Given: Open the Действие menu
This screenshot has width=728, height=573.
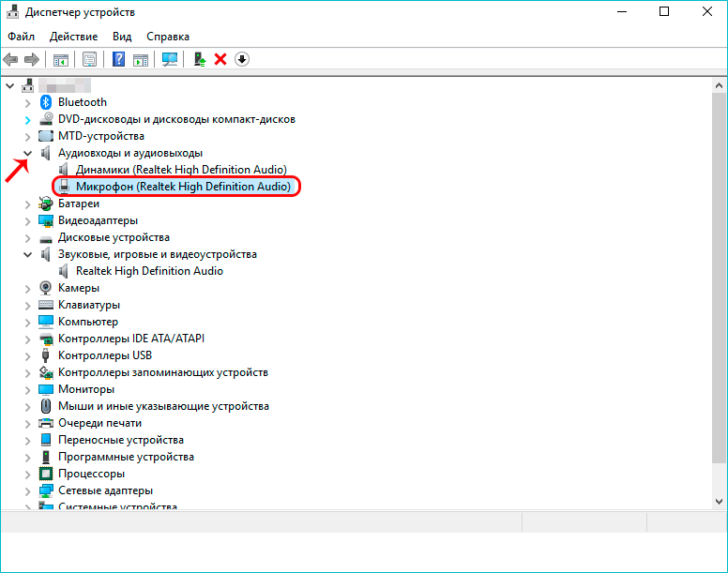Looking at the screenshot, I should click(x=73, y=37).
